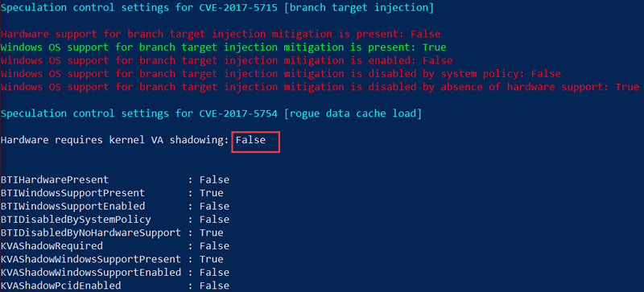Click the mitigation is enabled: False line
644x292 pixels.
[x=227, y=61]
